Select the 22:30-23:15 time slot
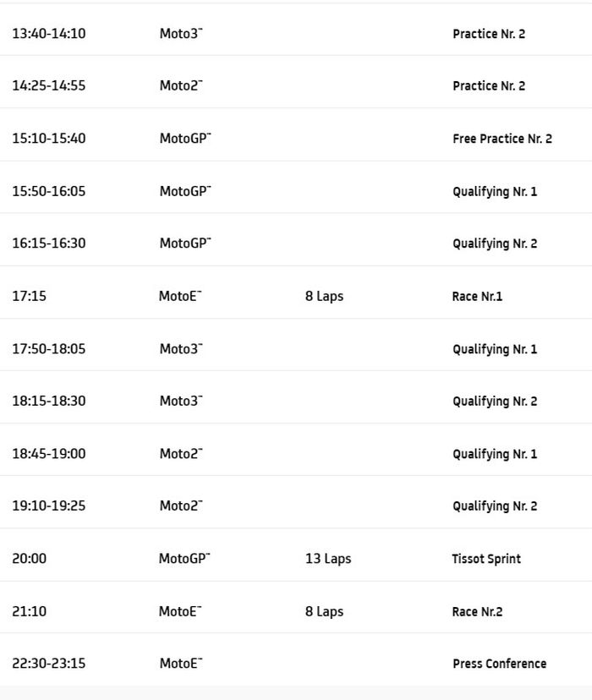Viewport: 592px width, 700px height. 48,664
